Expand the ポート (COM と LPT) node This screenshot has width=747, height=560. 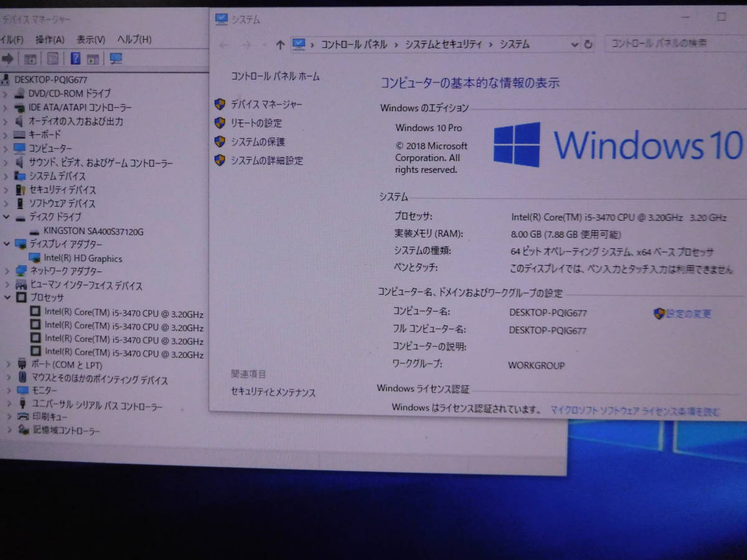coord(8,364)
